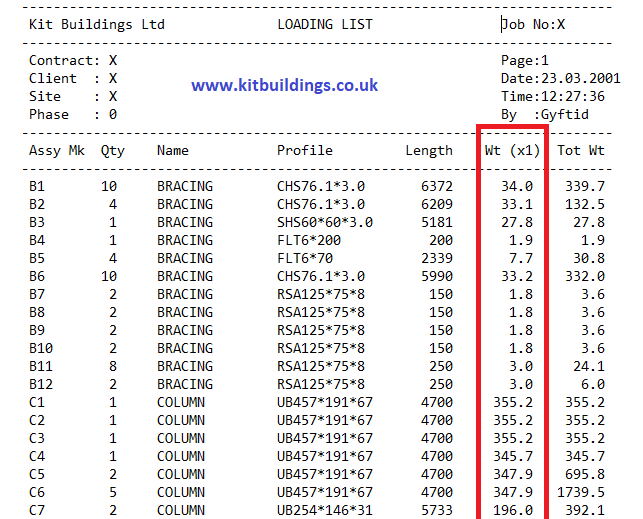Click total weight 1739.5 in row C6
Screen dimensions: 643x519
pos(581,492)
